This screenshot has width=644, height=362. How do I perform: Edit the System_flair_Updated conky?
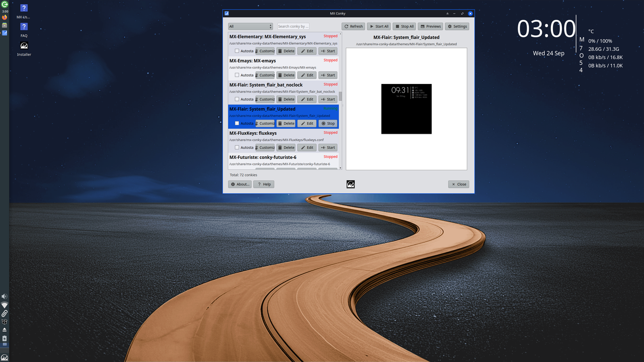(x=307, y=123)
